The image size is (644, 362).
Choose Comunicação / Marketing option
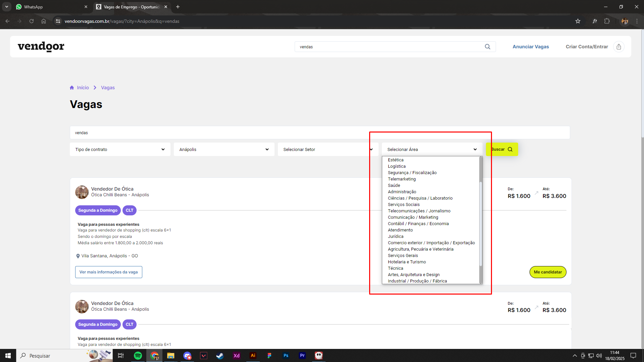pos(413,217)
